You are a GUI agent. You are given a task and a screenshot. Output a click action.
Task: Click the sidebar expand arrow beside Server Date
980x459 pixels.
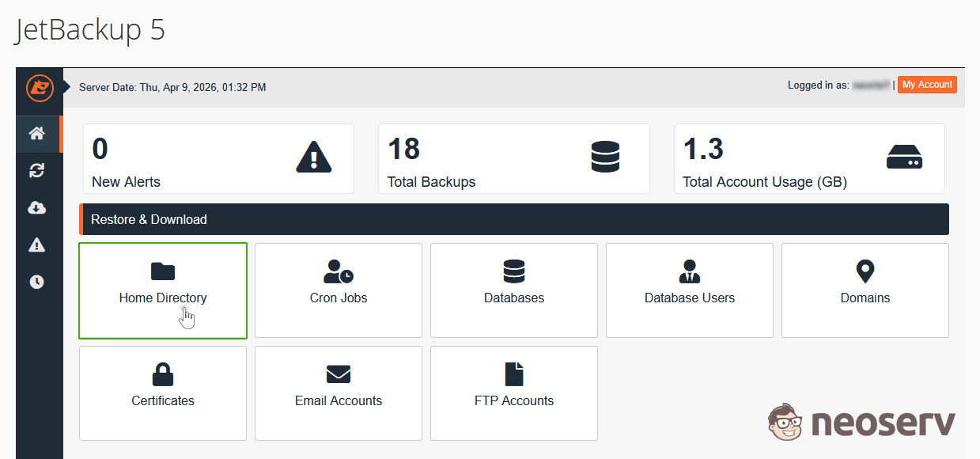pos(67,86)
